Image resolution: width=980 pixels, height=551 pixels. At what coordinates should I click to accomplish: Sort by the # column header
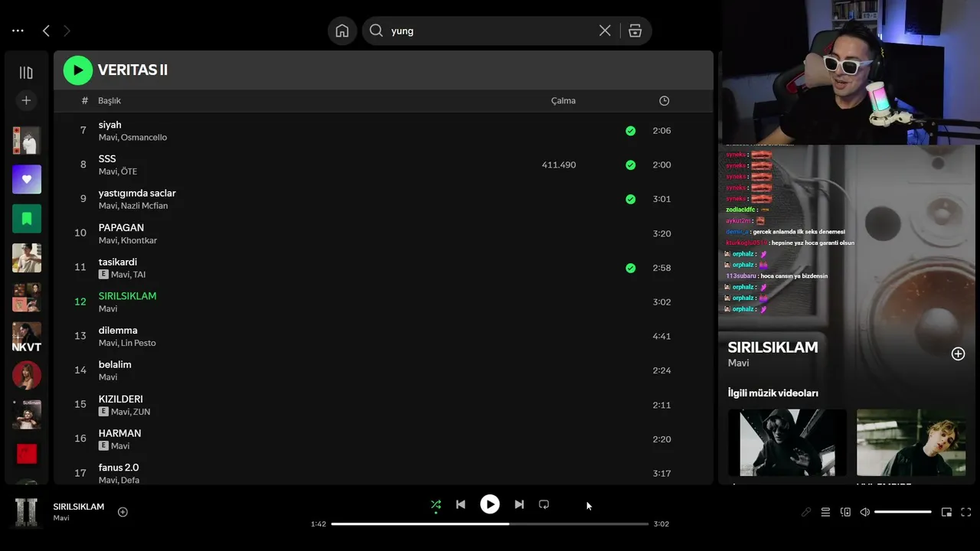[84, 101]
